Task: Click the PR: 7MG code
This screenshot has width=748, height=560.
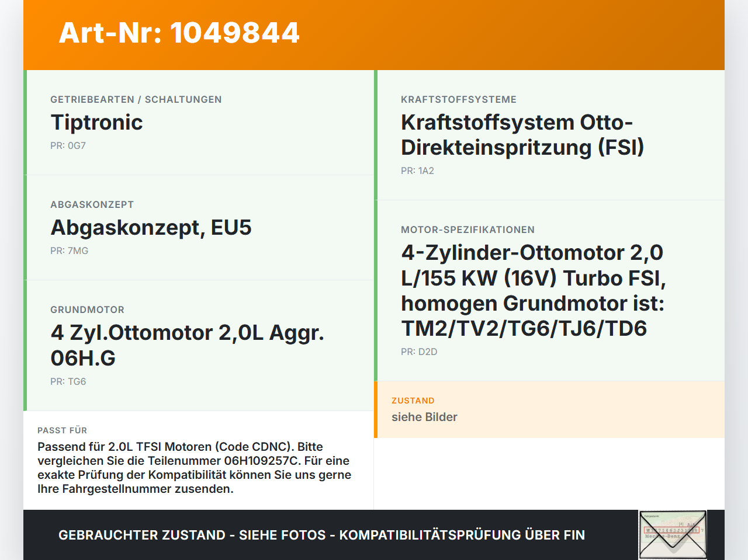Action: (x=69, y=251)
